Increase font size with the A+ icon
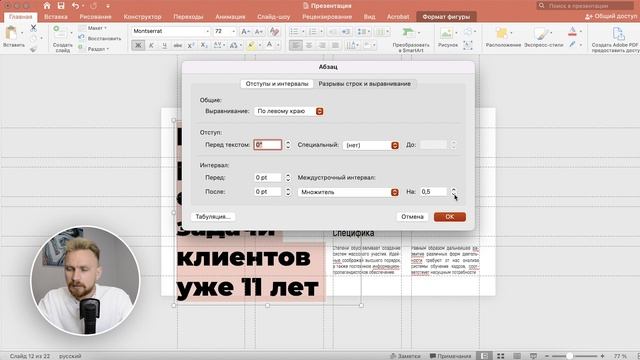Image resolution: width=640 pixels, height=360 pixels. 245,31
